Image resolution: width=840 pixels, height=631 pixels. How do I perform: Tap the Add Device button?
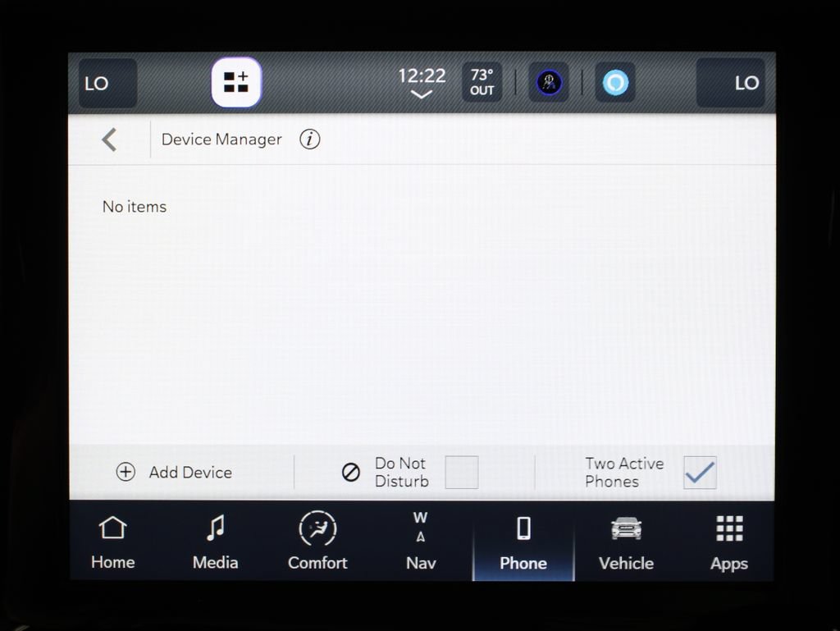174,472
